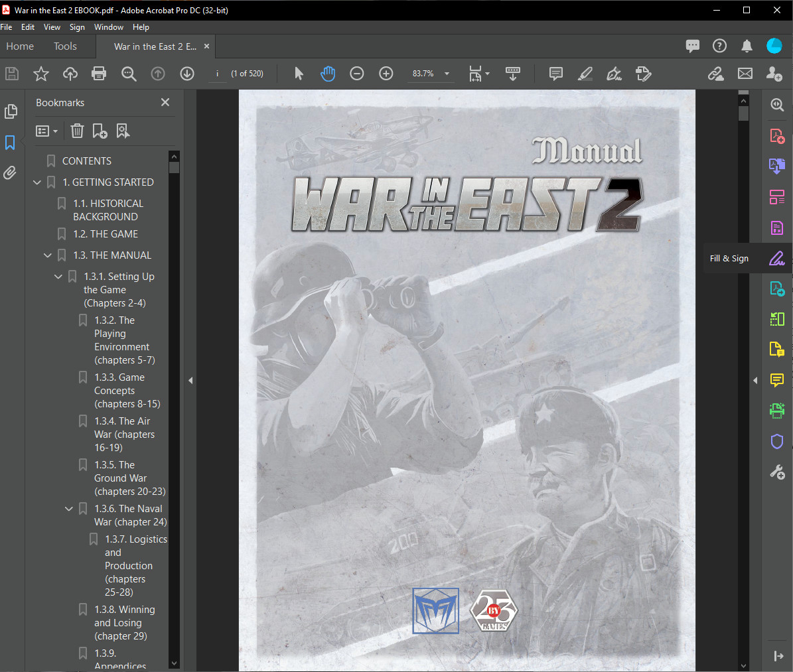Send file by email icon
This screenshot has height=672, width=793.
(745, 74)
